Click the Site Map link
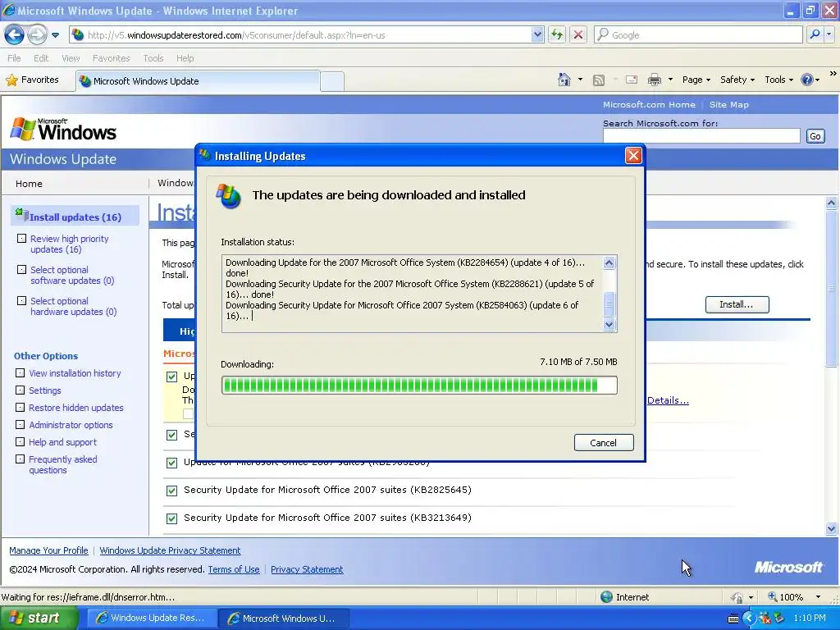Image resolution: width=840 pixels, height=630 pixels. 728,105
